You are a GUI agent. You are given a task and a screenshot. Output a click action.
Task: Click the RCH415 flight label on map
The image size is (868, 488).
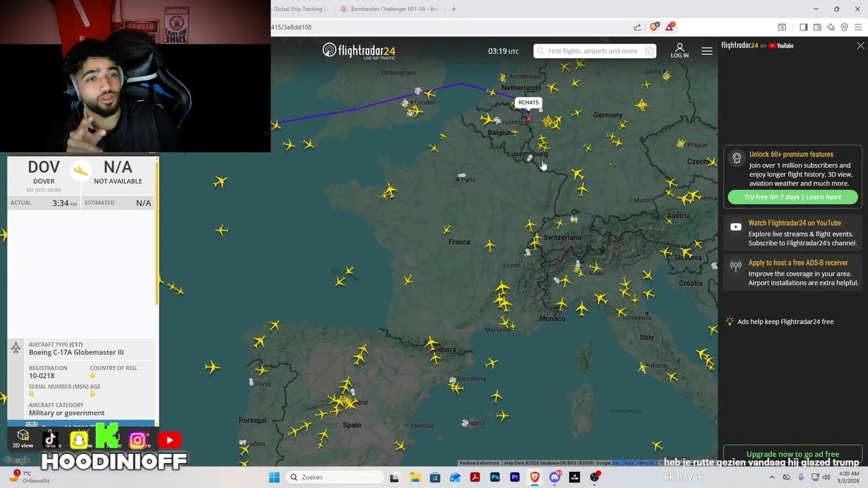(528, 102)
